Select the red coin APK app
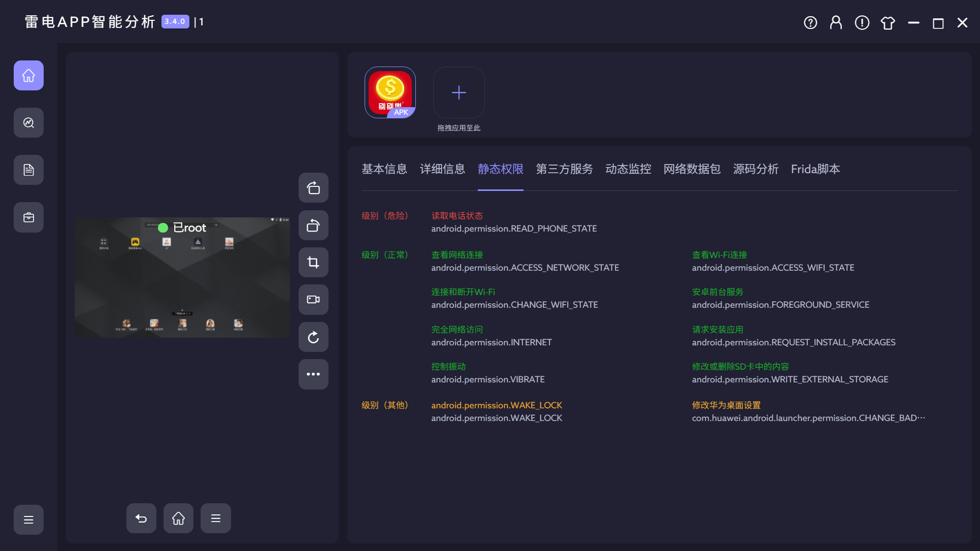The image size is (980, 551). [x=390, y=92]
